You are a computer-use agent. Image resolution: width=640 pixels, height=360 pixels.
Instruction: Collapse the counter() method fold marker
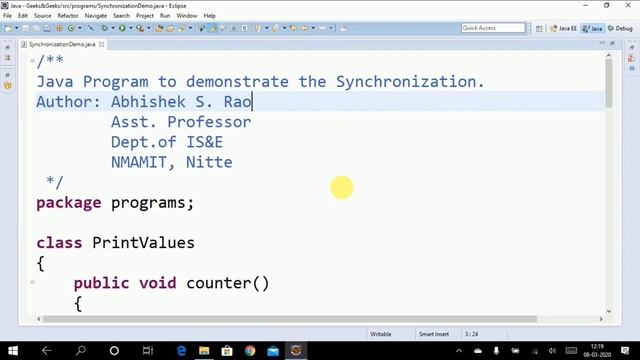pos(32,282)
